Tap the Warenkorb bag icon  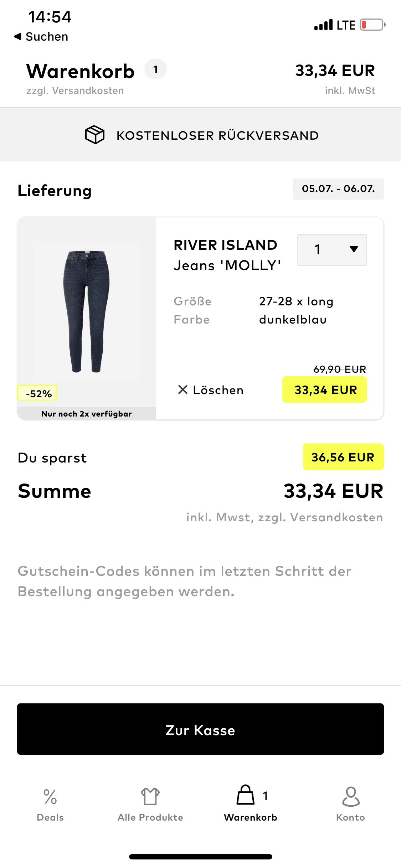point(246,795)
